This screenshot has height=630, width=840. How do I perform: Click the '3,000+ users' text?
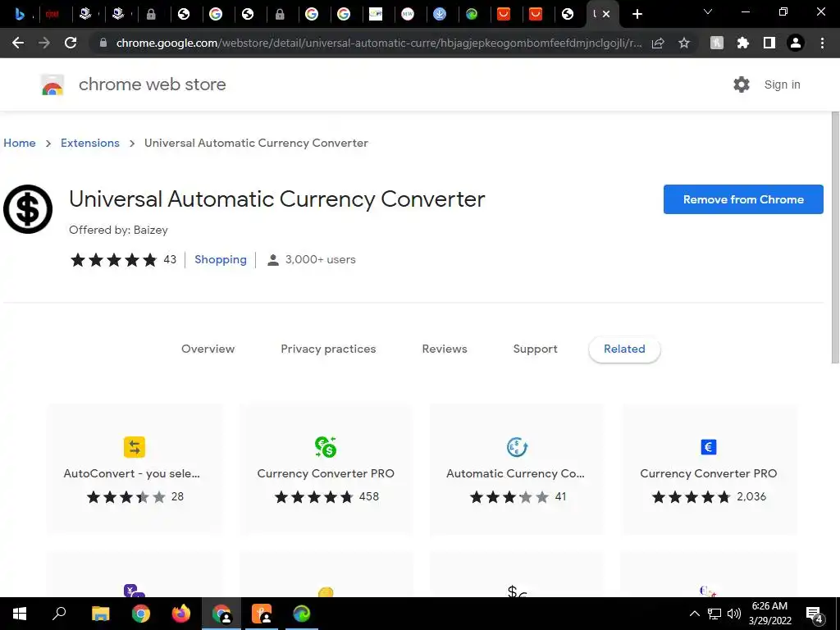click(321, 259)
